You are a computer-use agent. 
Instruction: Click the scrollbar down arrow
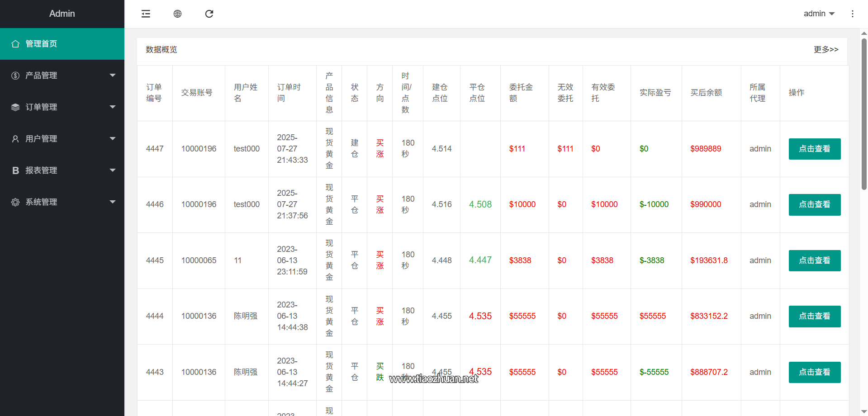[864, 411]
